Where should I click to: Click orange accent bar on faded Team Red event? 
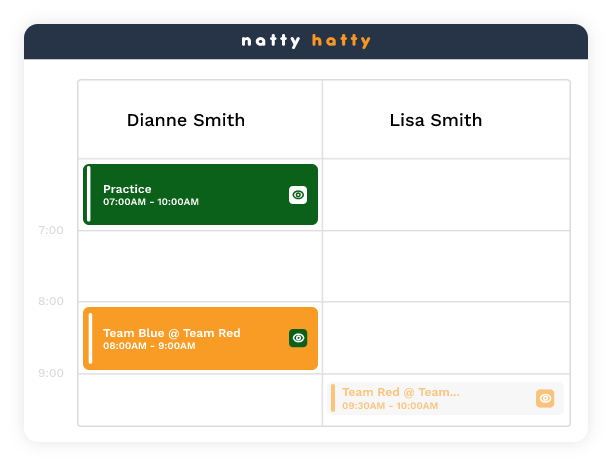tap(333, 398)
